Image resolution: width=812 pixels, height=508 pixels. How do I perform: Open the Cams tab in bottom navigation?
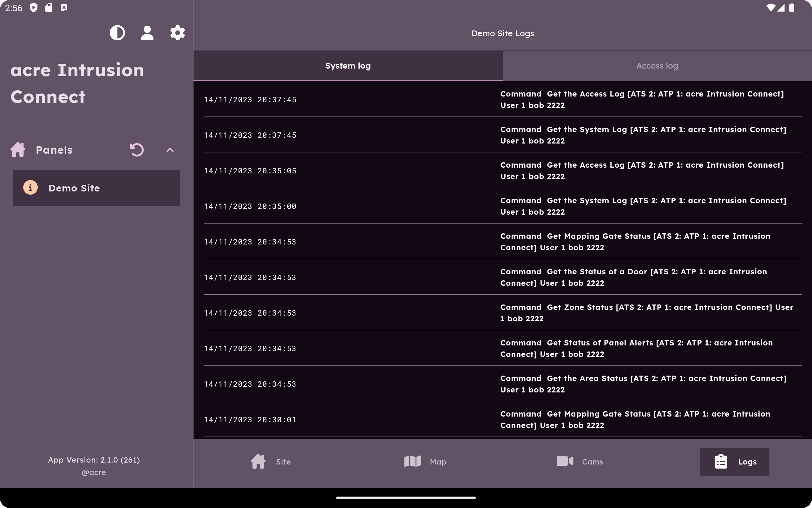click(580, 462)
